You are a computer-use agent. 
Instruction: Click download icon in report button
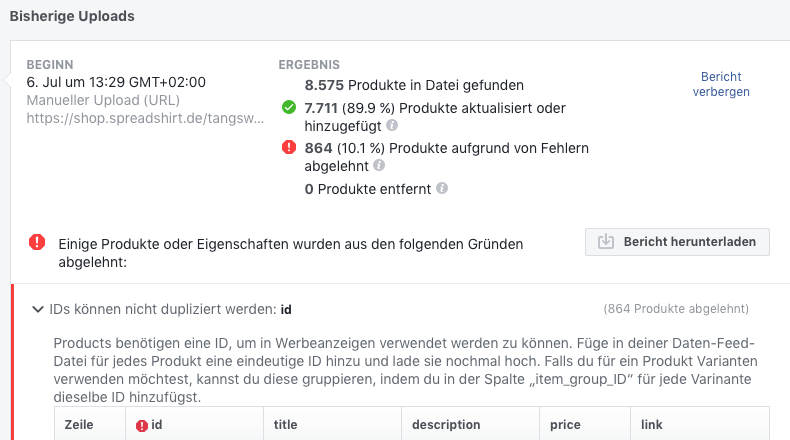(x=606, y=242)
